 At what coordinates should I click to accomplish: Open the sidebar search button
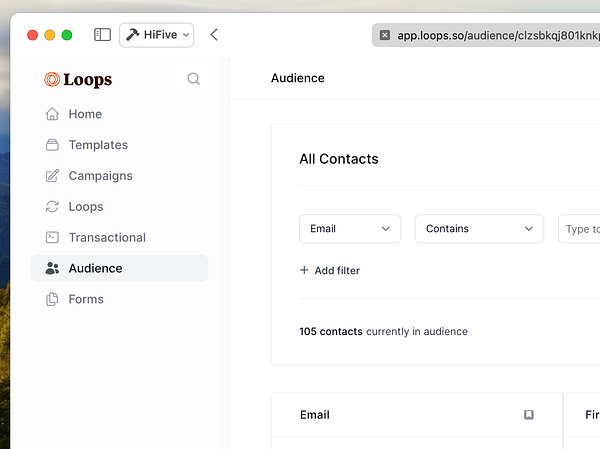[194, 79]
